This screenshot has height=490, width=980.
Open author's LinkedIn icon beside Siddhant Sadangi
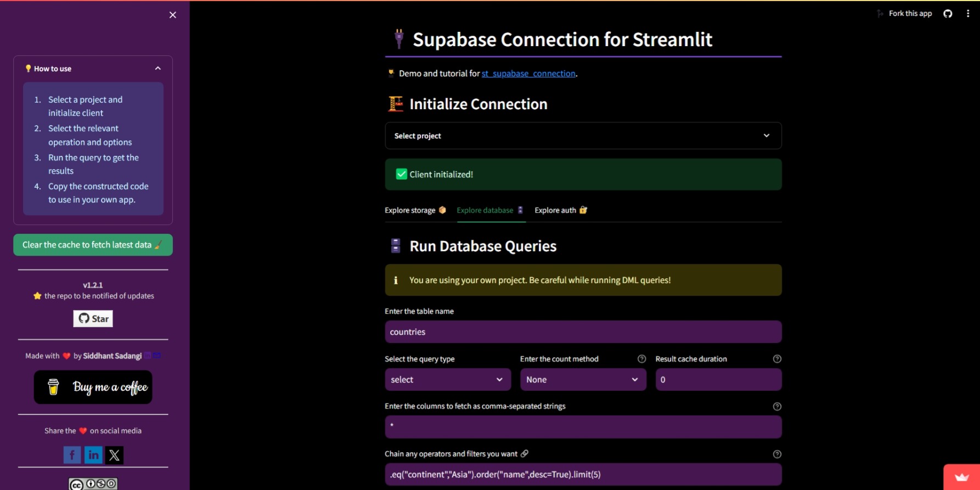(148, 356)
